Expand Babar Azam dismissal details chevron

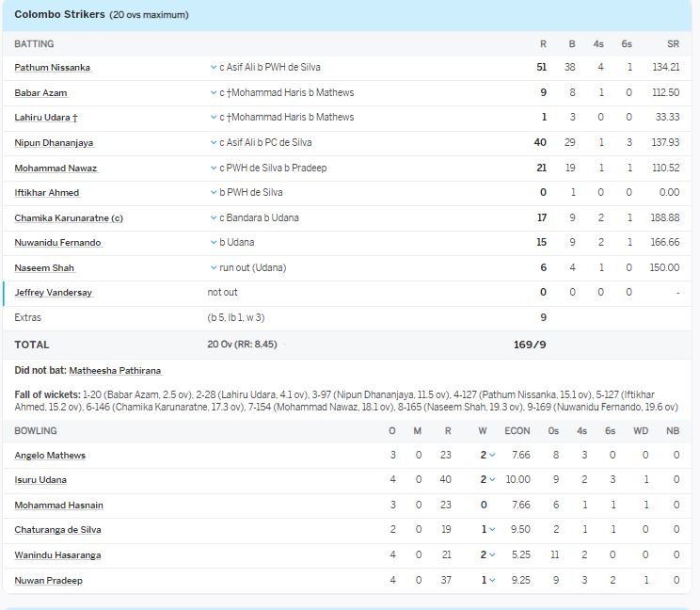pyautogui.click(x=214, y=93)
